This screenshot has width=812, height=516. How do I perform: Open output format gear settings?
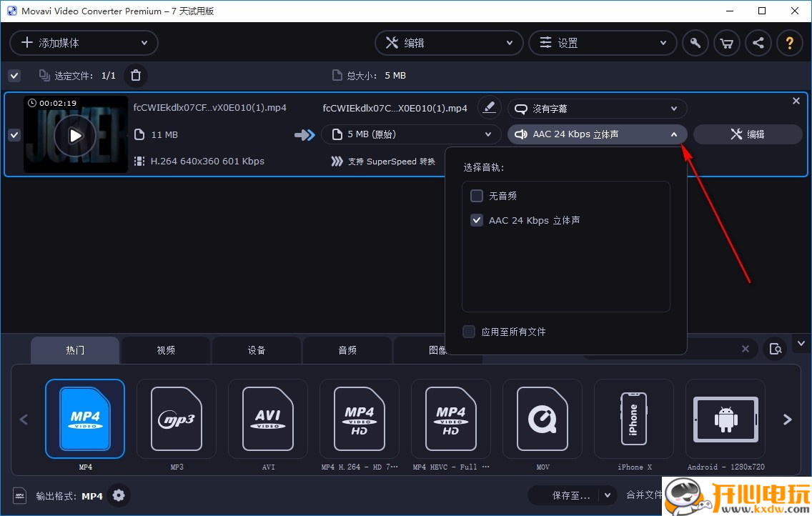pos(119,495)
